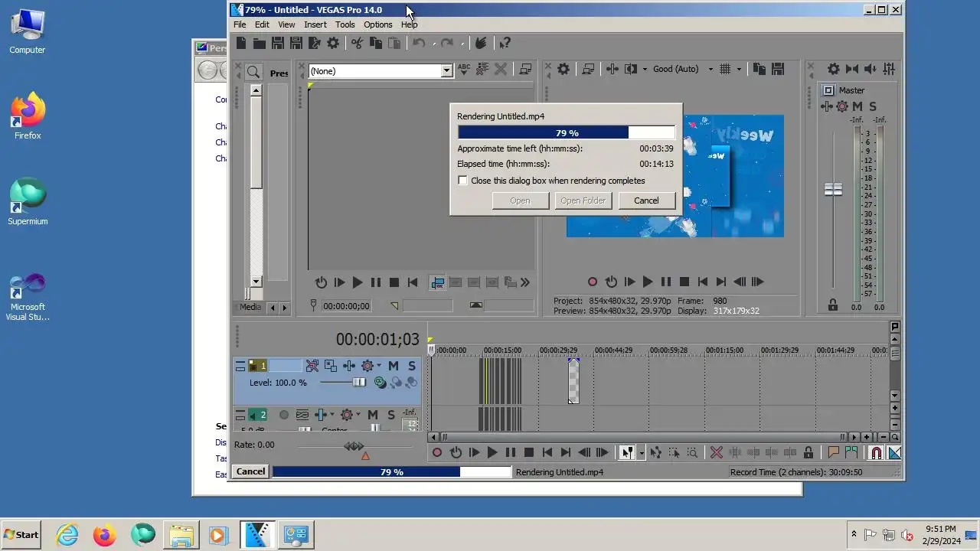Image resolution: width=980 pixels, height=551 pixels.
Task: Click the Level slider on track 1
Action: click(x=358, y=382)
